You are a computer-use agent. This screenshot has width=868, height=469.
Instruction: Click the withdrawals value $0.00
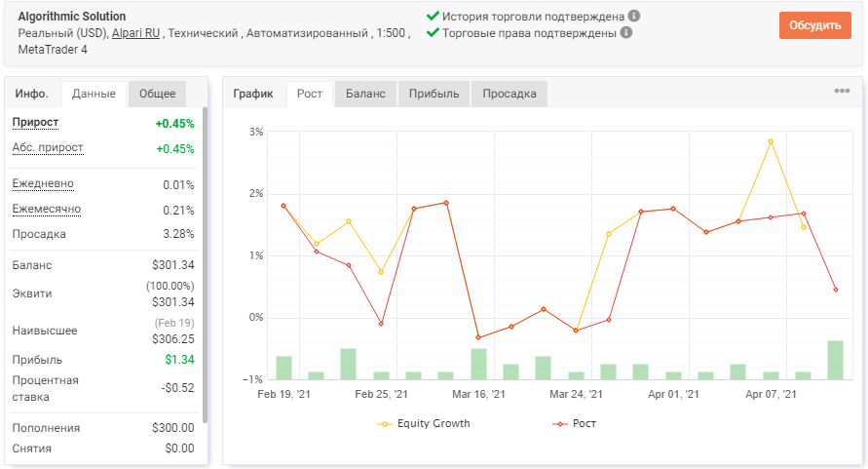(180, 449)
